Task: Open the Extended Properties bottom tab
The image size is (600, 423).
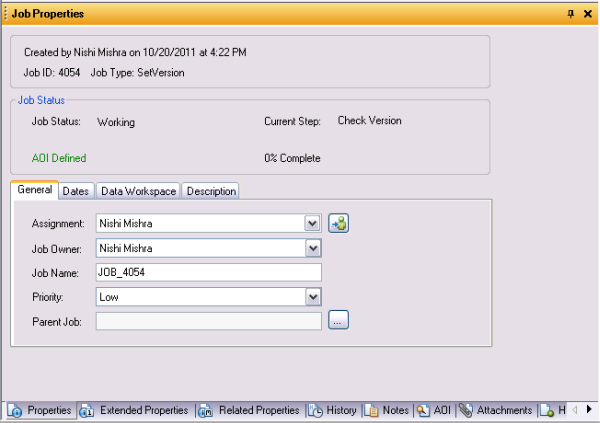Action: (134, 410)
